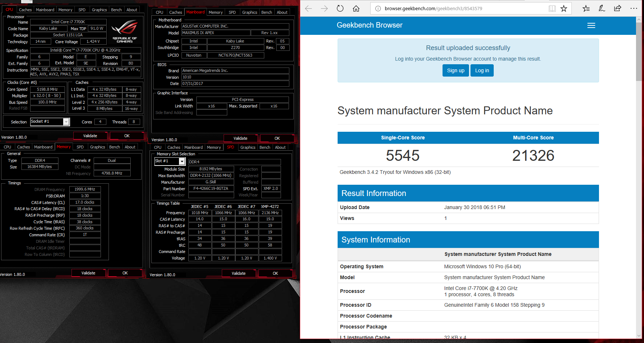Go forward in the browser
Image resolution: width=644 pixels, height=343 pixels.
(324, 8)
